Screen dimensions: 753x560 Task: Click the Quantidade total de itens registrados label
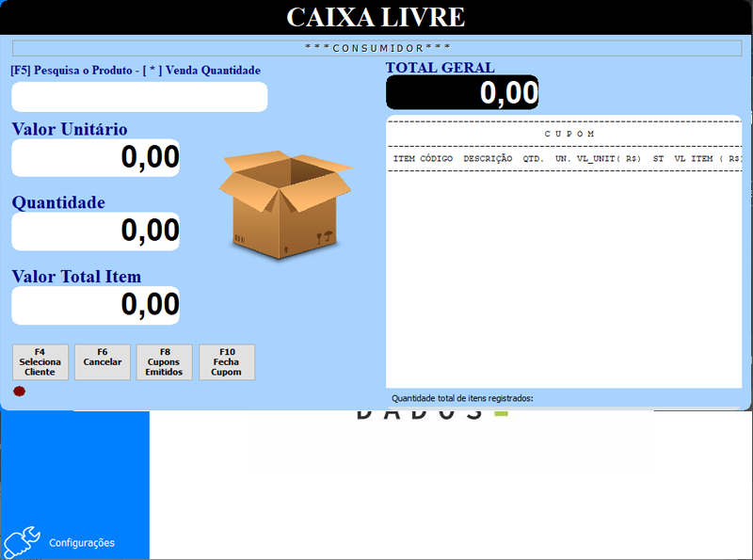[462, 398]
